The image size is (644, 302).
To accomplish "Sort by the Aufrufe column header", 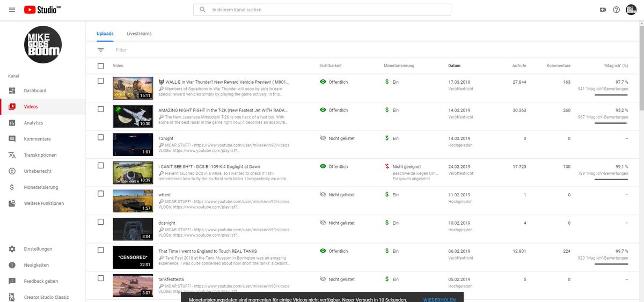I will 519,66.
